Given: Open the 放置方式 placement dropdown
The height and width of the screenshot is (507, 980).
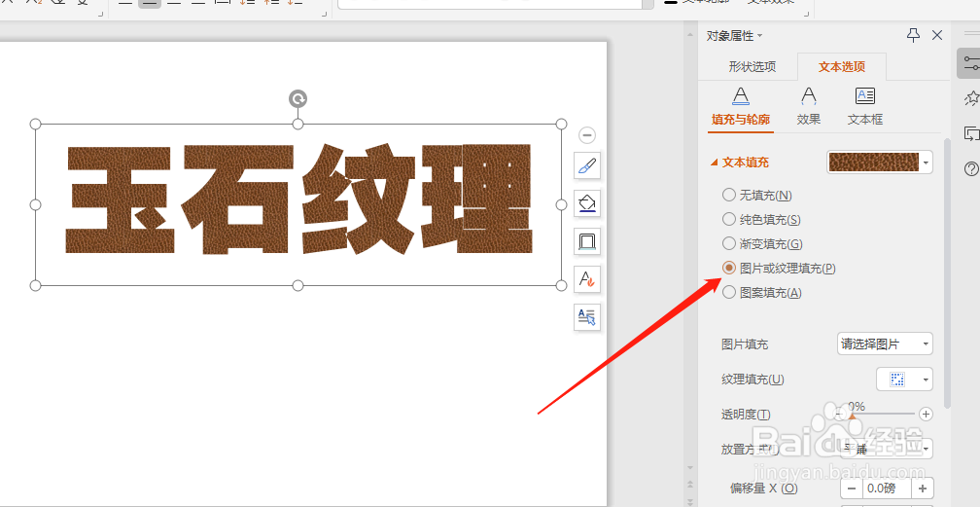Looking at the screenshot, I should point(886,449).
